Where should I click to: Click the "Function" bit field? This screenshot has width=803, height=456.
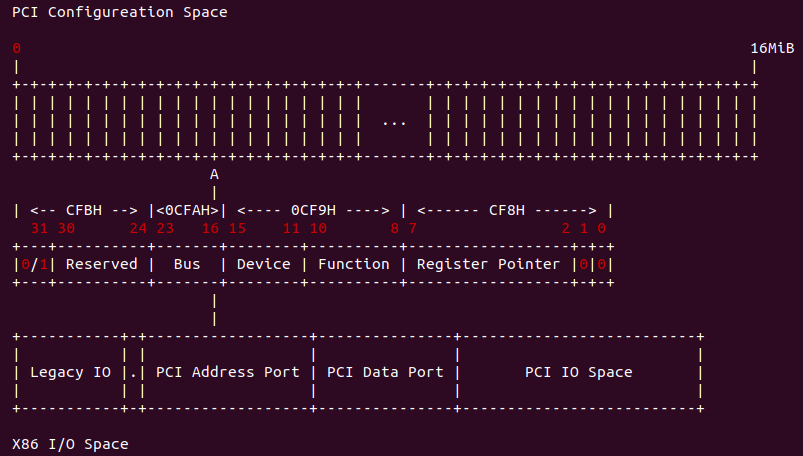click(x=354, y=264)
